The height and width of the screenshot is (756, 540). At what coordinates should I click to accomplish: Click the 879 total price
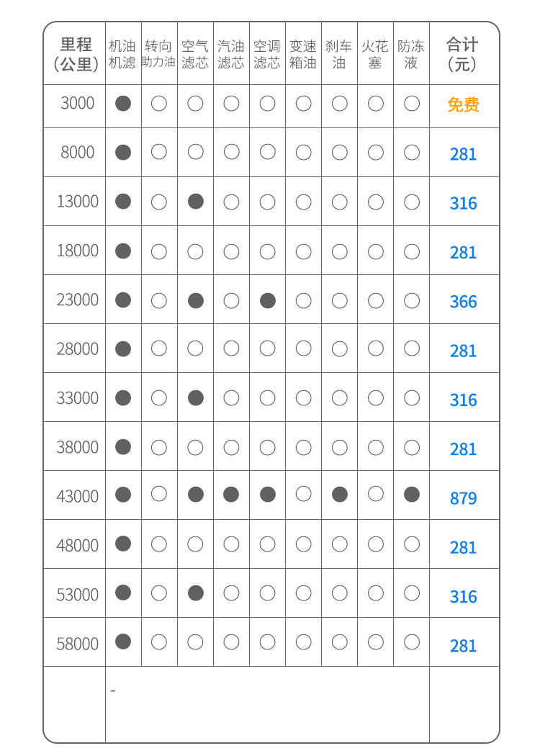463,498
